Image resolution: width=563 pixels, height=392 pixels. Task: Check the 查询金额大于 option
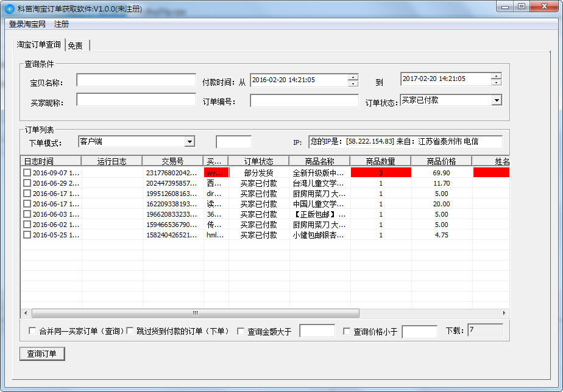241,332
